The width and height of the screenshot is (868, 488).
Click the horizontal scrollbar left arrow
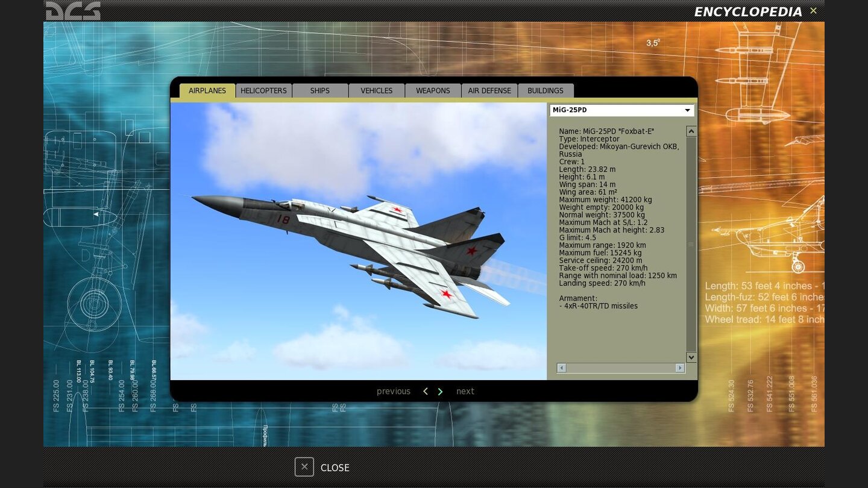561,368
